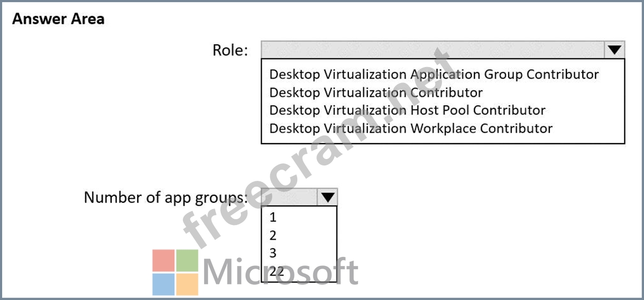Expand the Number of app groups arrow
The width and height of the screenshot is (644, 300).
pyautogui.click(x=328, y=197)
